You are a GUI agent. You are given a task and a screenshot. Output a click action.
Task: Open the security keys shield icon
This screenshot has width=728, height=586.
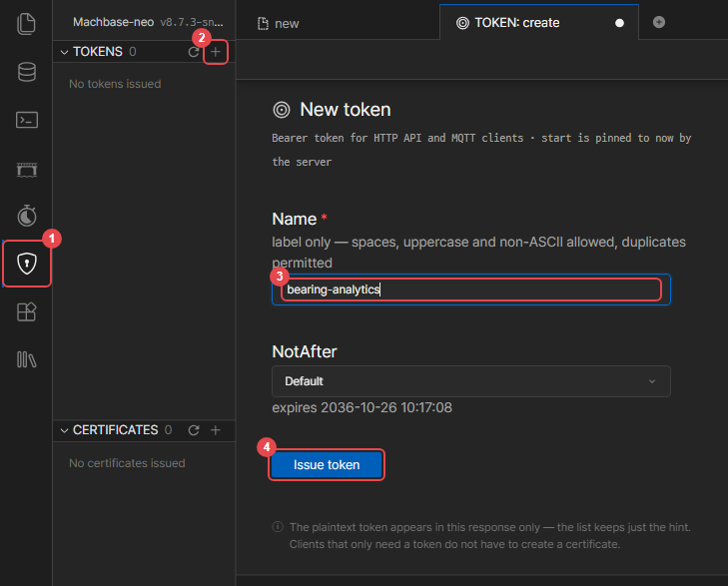tap(27, 264)
